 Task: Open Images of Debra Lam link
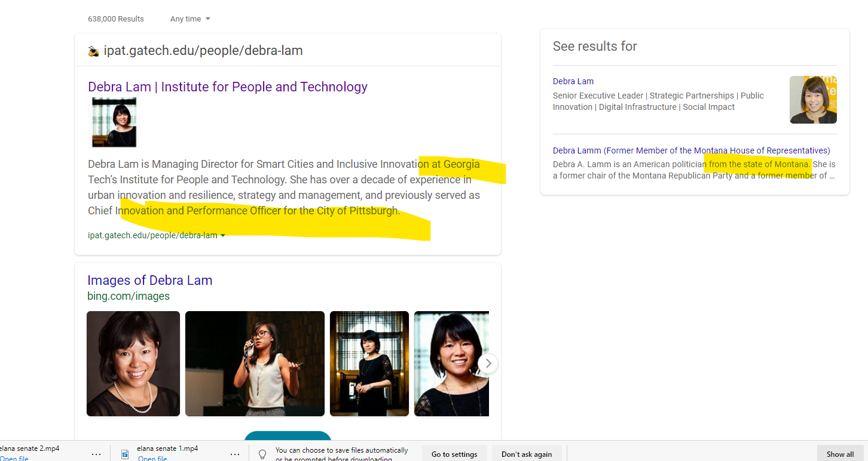pos(149,280)
